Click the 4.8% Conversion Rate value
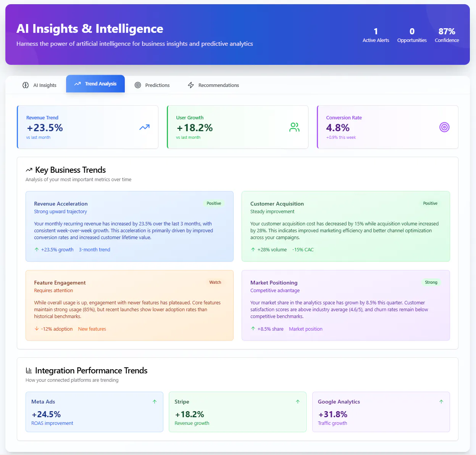Viewport: 476px width, 455px height. 338,128
